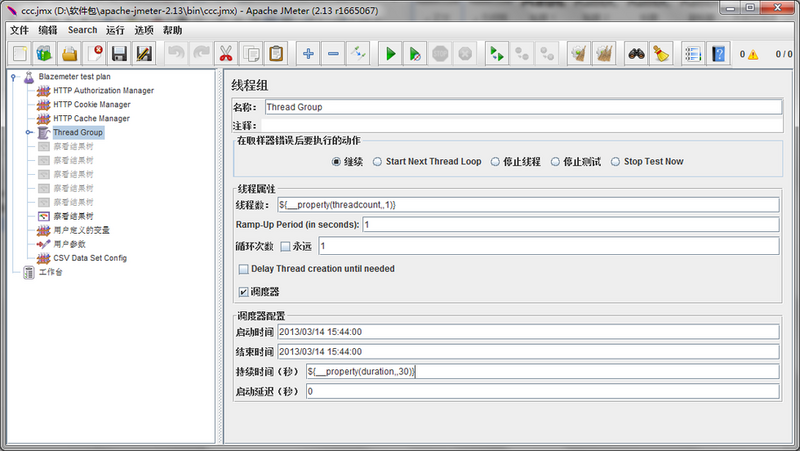Viewport: 800px width, 451px height.
Task: Save the test plan with floppy icon
Action: [119, 54]
